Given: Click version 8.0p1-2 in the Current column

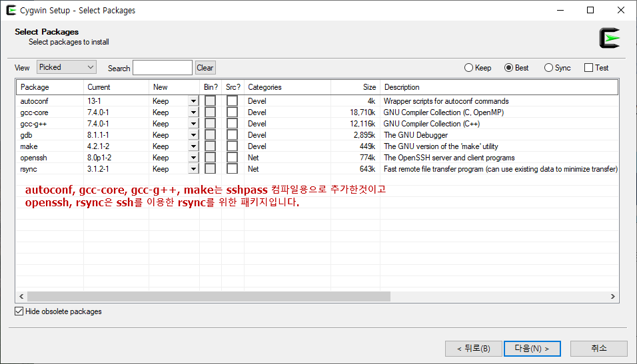Looking at the screenshot, I should 99,158.
